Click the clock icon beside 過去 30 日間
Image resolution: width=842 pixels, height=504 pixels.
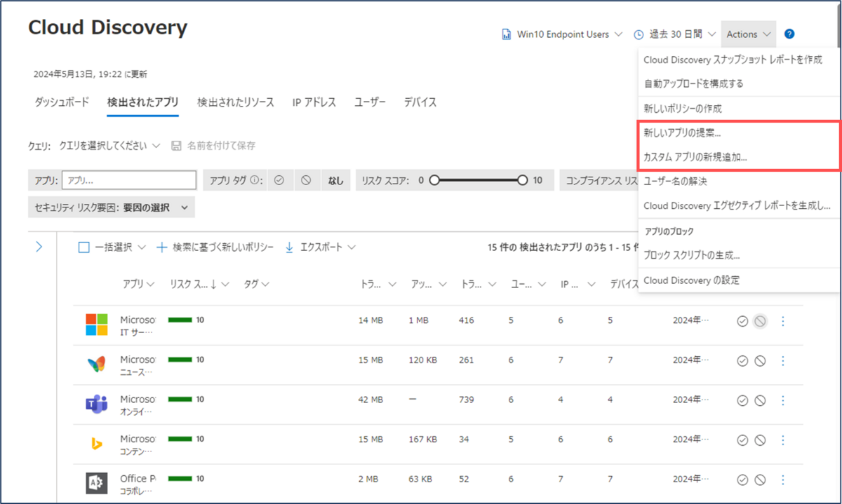639,34
